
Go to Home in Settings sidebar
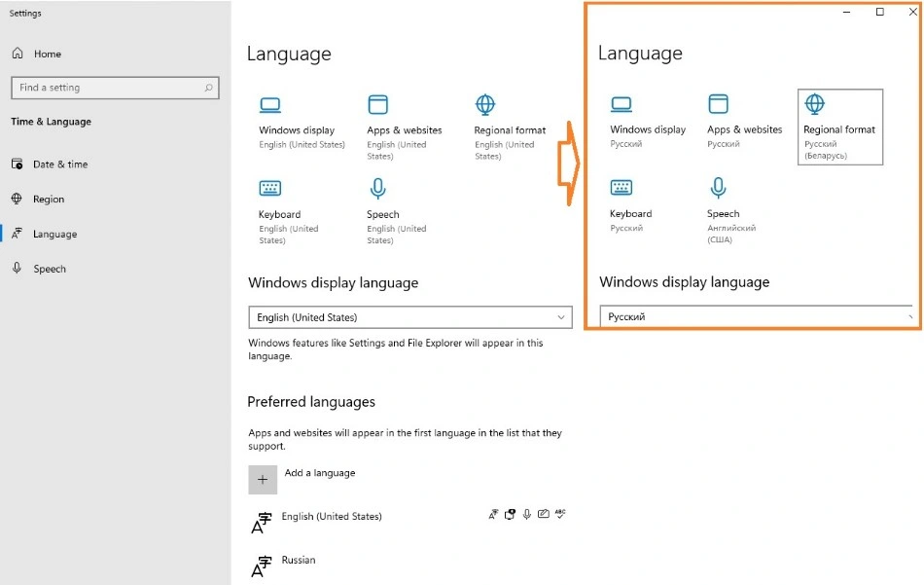[x=47, y=54]
